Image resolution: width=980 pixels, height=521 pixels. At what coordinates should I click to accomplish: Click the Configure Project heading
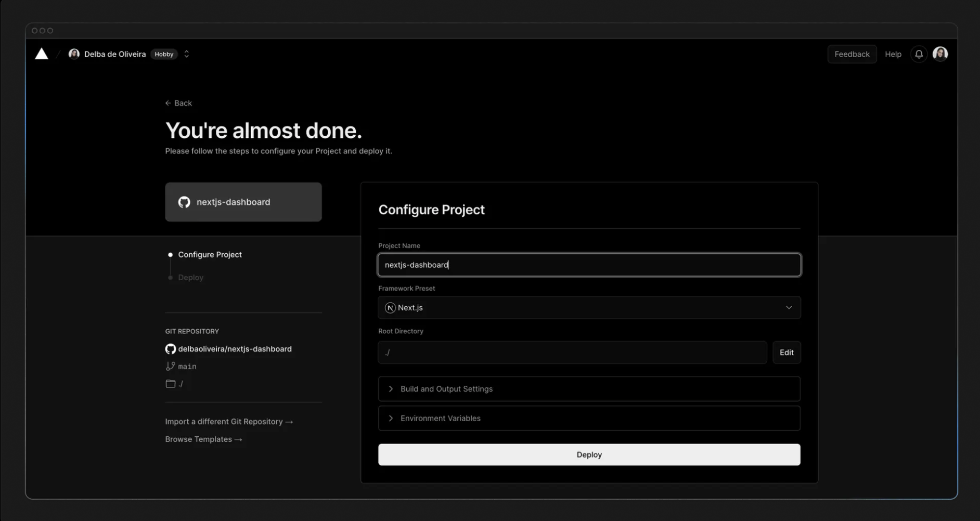point(431,210)
